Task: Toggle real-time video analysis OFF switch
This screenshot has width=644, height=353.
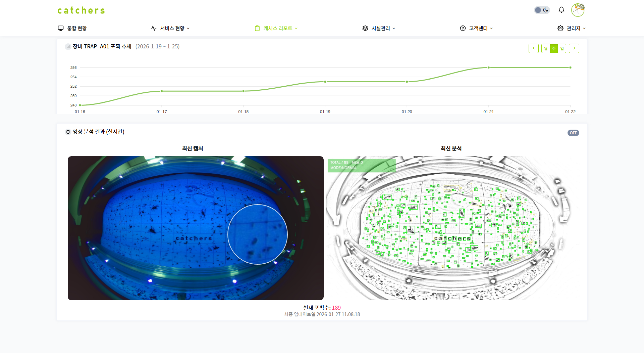Action: (x=573, y=133)
